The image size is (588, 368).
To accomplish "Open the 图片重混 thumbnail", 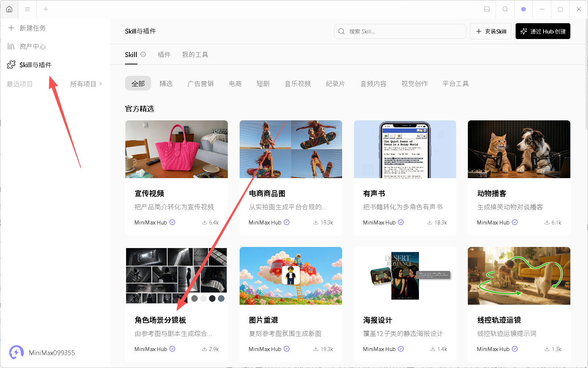I will 291,276.
